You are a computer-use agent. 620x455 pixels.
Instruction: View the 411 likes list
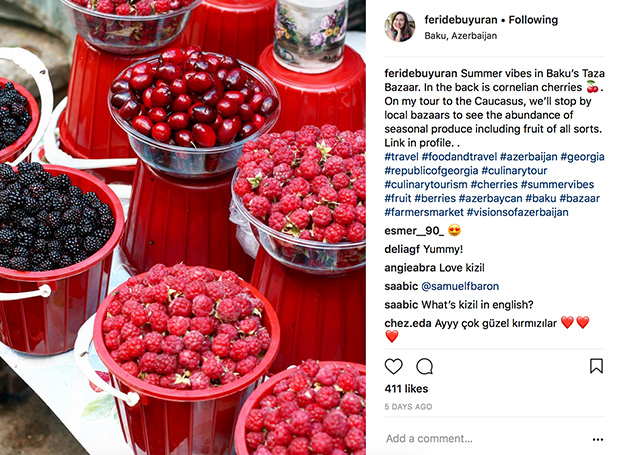[x=406, y=389]
